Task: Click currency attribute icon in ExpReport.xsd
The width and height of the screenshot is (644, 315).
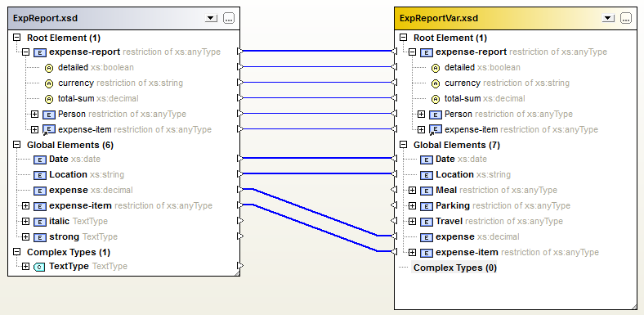Action: click(x=49, y=83)
